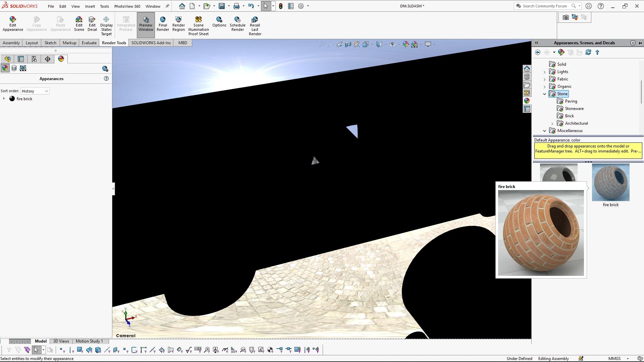Switch to the Assembly tab
Viewport: 644px width, 362px height.
tap(11, 43)
